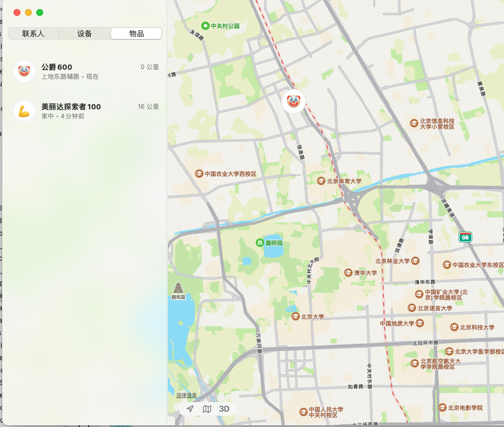Open the 法律信息 link

[x=187, y=395]
